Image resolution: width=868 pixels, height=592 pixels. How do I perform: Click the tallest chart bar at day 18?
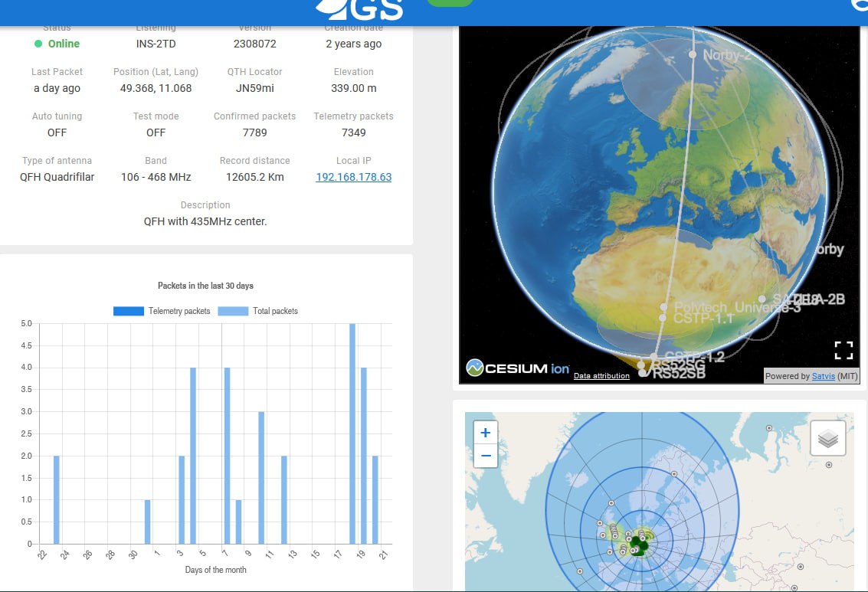pos(352,433)
